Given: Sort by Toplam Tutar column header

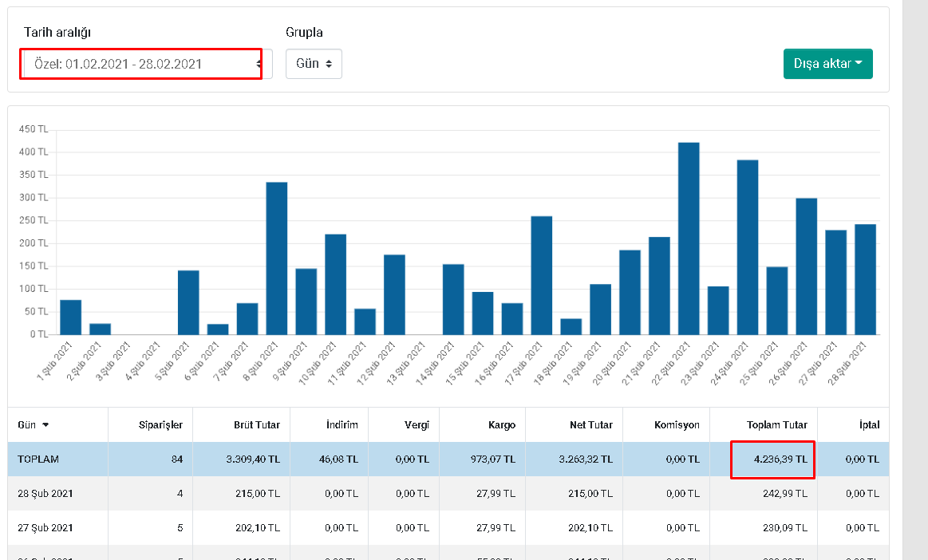Looking at the screenshot, I should 776,425.
